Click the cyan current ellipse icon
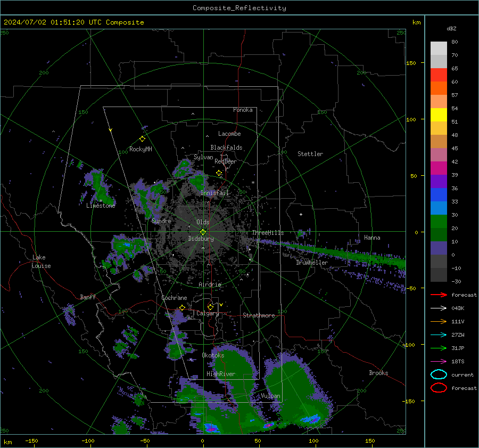The height and width of the screenshot is (448, 479). click(x=439, y=374)
